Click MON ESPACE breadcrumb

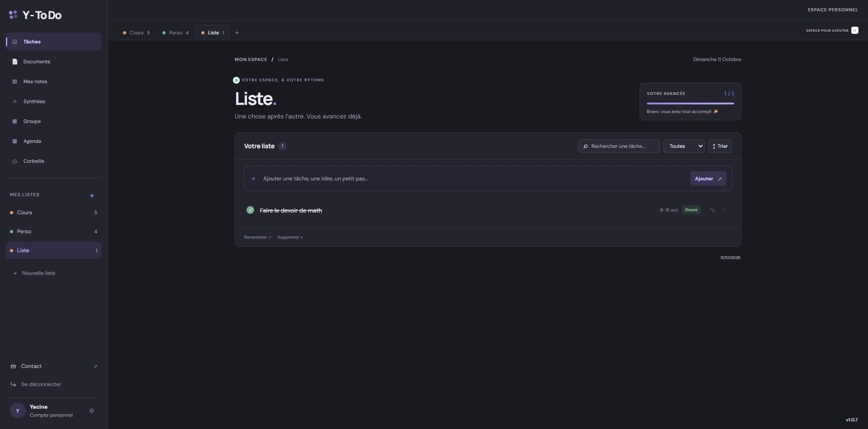pyautogui.click(x=251, y=60)
